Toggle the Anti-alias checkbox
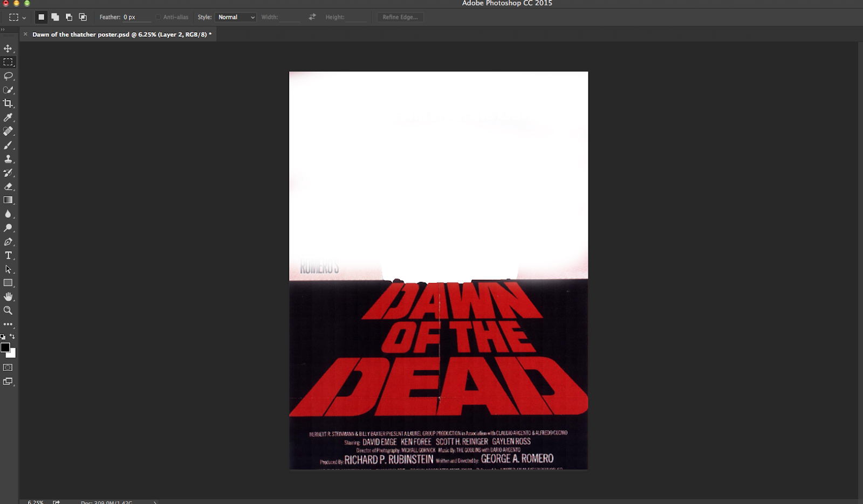The width and height of the screenshot is (863, 504). pos(159,17)
